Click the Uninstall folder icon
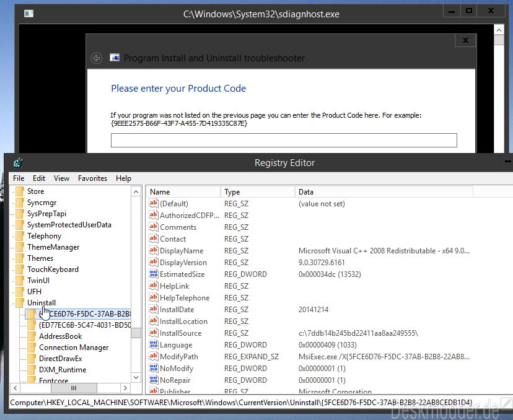 [x=20, y=302]
